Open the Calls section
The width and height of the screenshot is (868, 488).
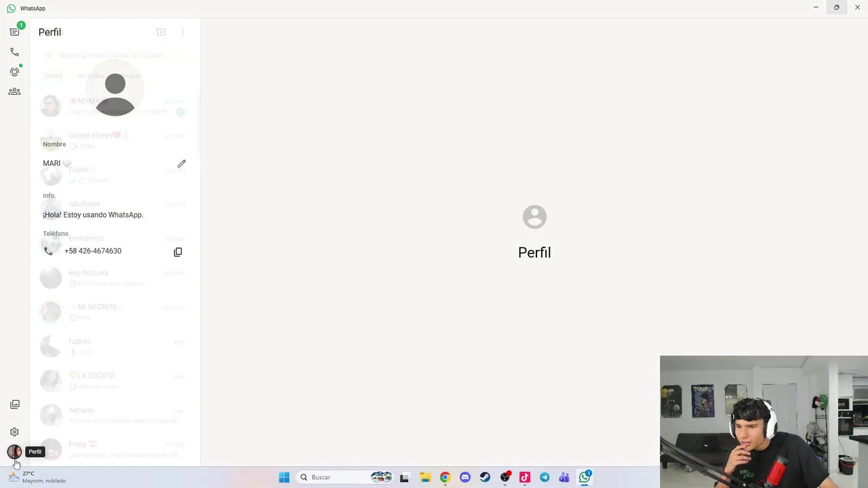tap(14, 52)
